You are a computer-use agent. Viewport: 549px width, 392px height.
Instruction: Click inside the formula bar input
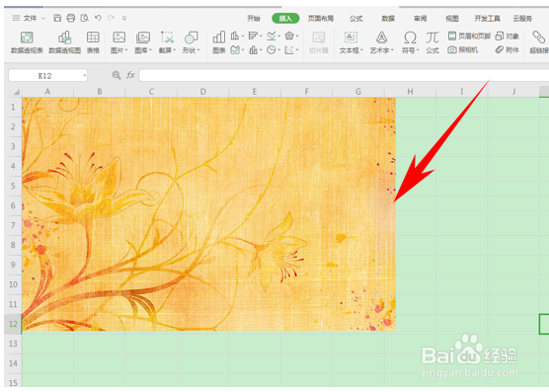click(344, 75)
